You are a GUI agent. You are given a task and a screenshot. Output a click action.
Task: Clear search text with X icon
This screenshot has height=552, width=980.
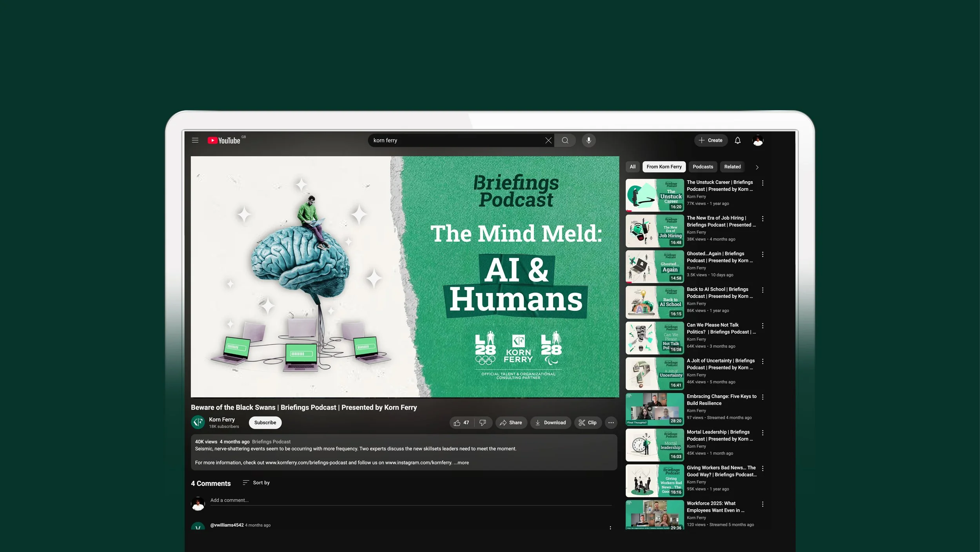click(548, 140)
